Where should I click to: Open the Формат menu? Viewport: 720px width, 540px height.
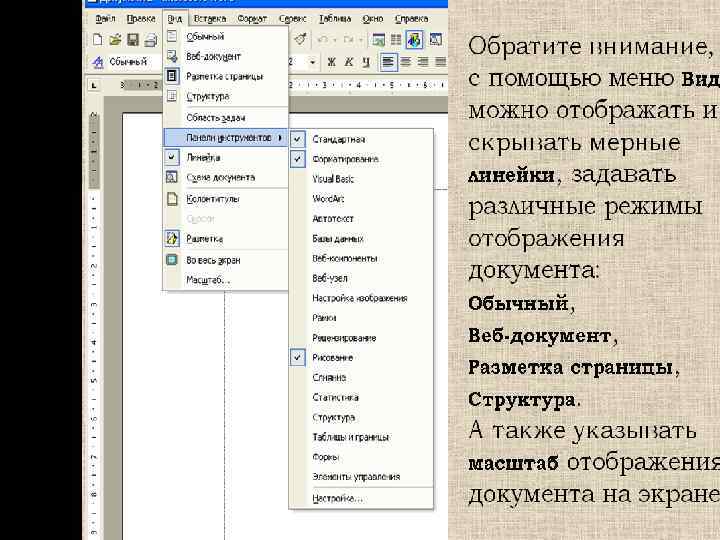pyautogui.click(x=252, y=19)
